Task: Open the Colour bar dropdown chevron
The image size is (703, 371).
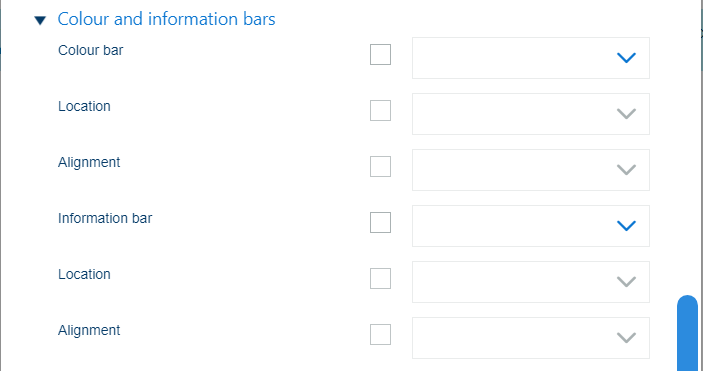Action: tap(626, 58)
